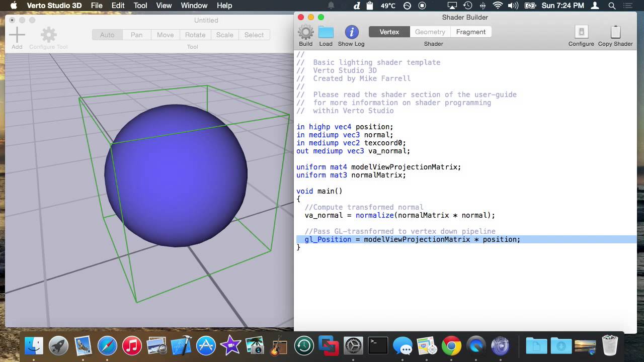
Task: Click the volume icon in menu bar
Action: 513,6
